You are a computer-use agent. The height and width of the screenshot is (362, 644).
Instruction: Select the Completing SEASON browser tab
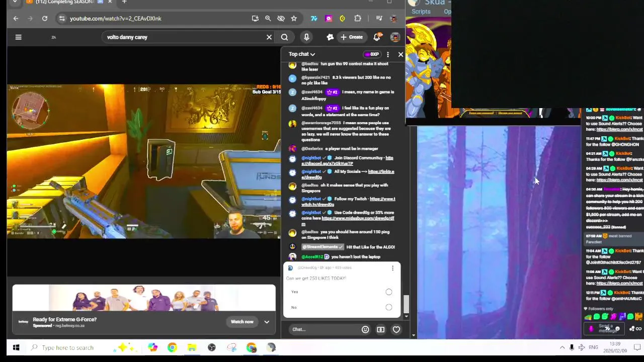(65, 2)
